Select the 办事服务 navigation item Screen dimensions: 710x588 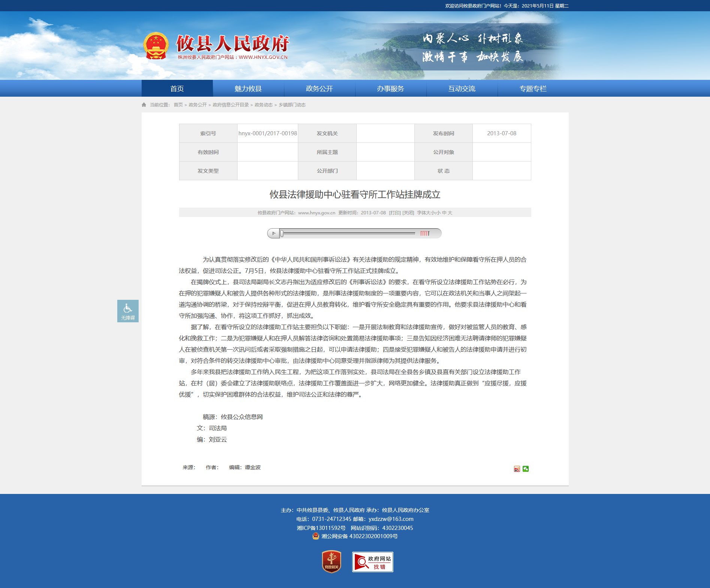390,88
